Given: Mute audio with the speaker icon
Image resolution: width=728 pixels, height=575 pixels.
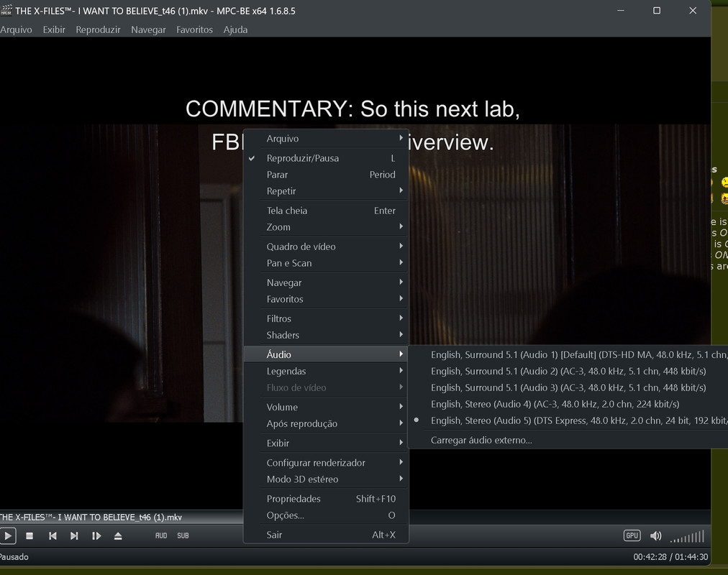Looking at the screenshot, I should click(x=655, y=536).
